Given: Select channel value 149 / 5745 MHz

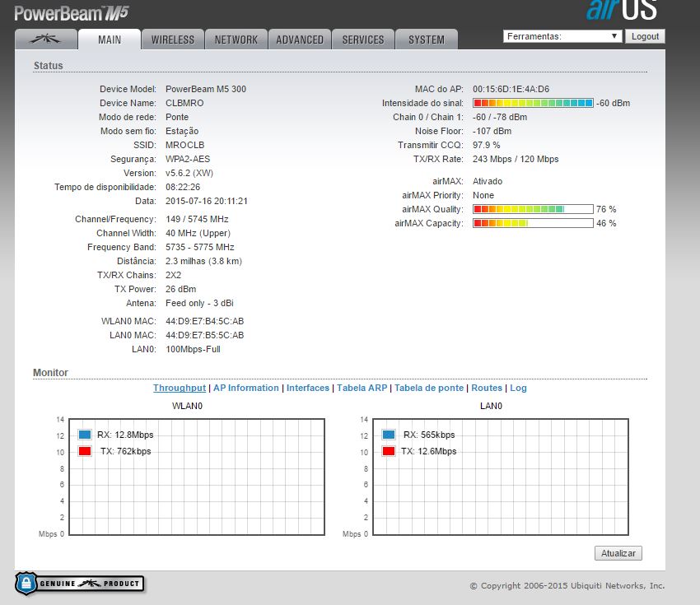Looking at the screenshot, I should tap(197, 219).
